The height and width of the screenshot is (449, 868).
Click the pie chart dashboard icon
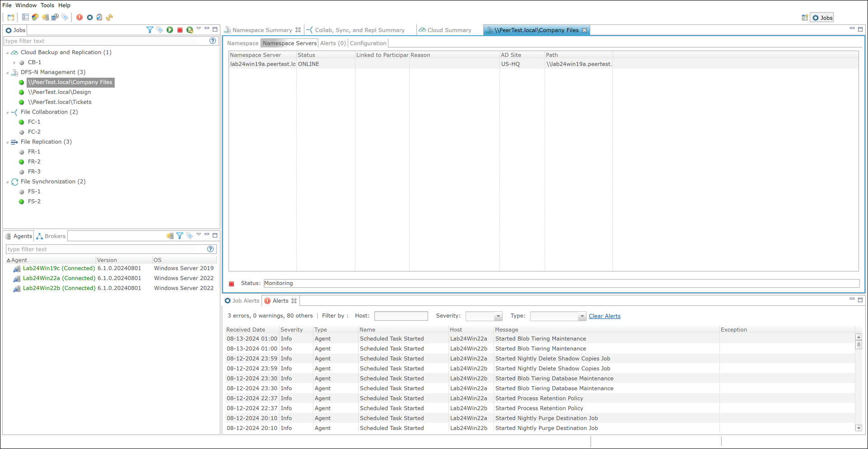click(x=35, y=17)
